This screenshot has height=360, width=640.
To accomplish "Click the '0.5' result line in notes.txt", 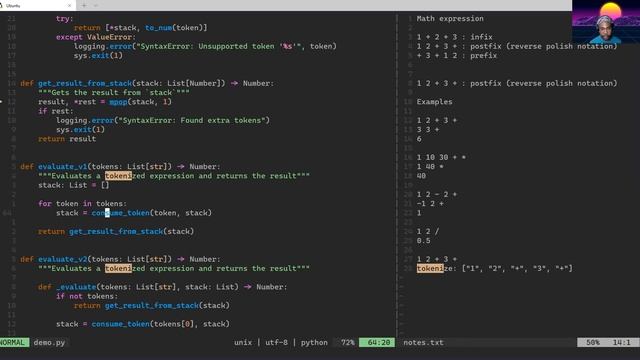I will [x=423, y=241].
